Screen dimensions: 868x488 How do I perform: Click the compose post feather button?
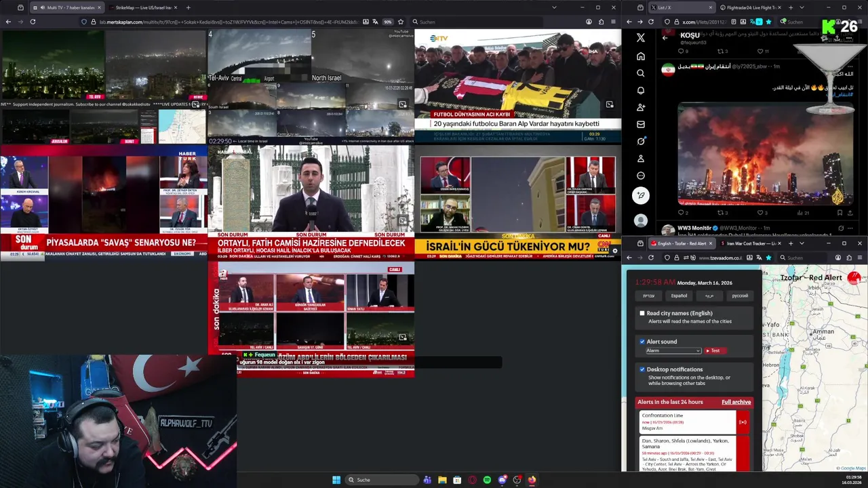point(641,196)
